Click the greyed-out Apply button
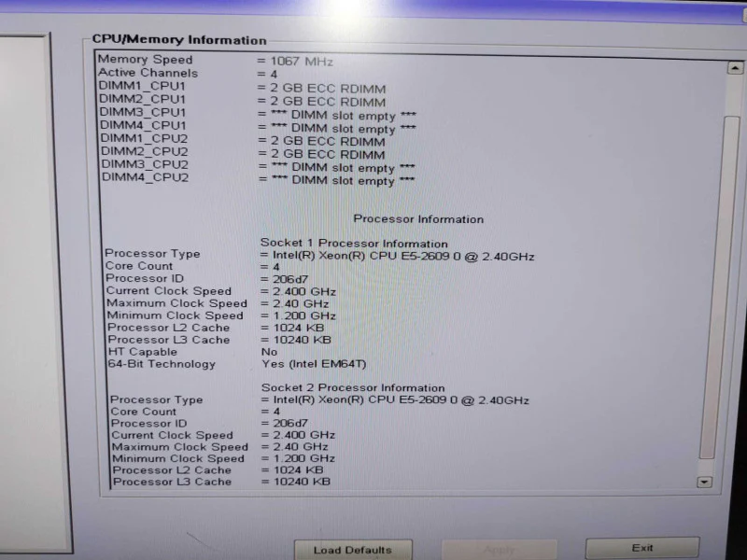 500,551
